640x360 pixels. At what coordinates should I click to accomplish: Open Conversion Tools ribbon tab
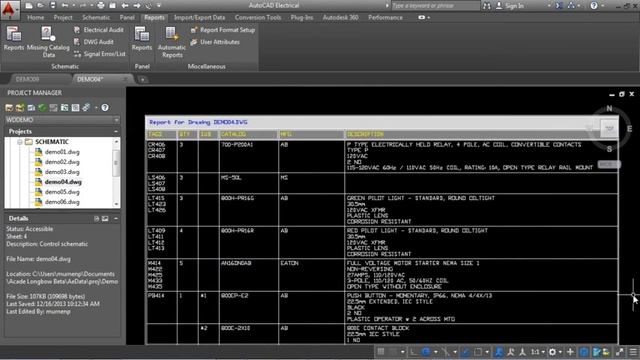258,18
